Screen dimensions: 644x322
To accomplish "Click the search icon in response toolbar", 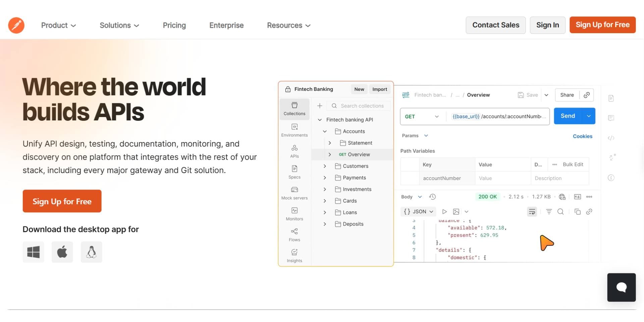I will coord(560,212).
